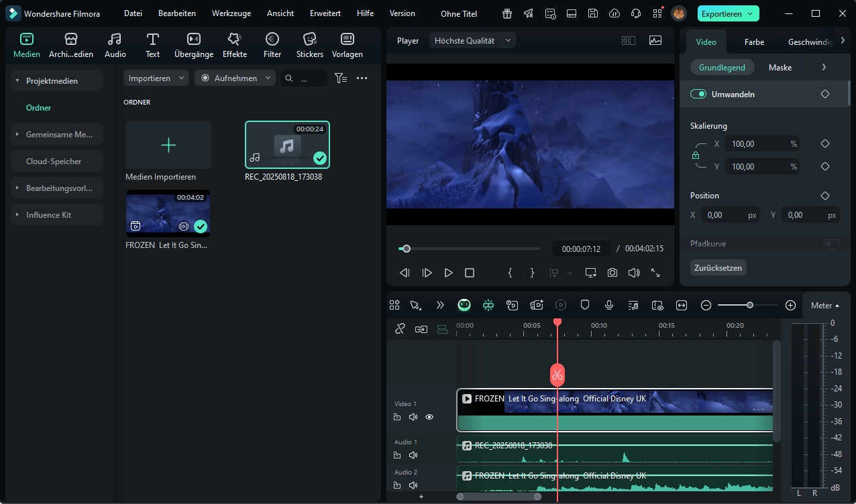Take a snapshot with the camera icon

point(612,273)
